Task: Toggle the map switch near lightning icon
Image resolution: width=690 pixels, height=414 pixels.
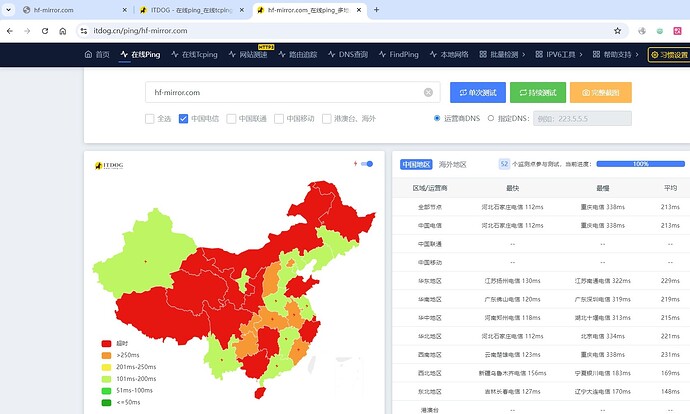Action: click(x=367, y=164)
